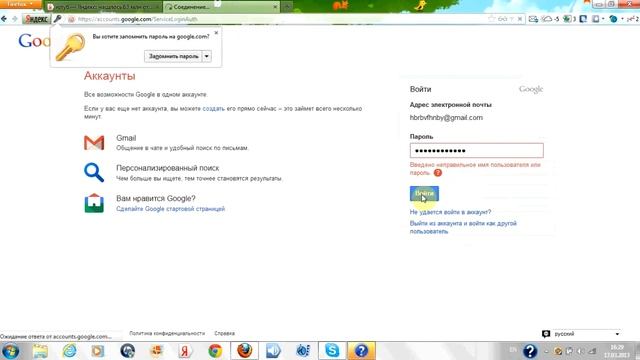640x360 pixels.
Task: Click the Политика конфиденциальности footer link
Action: 167,333
